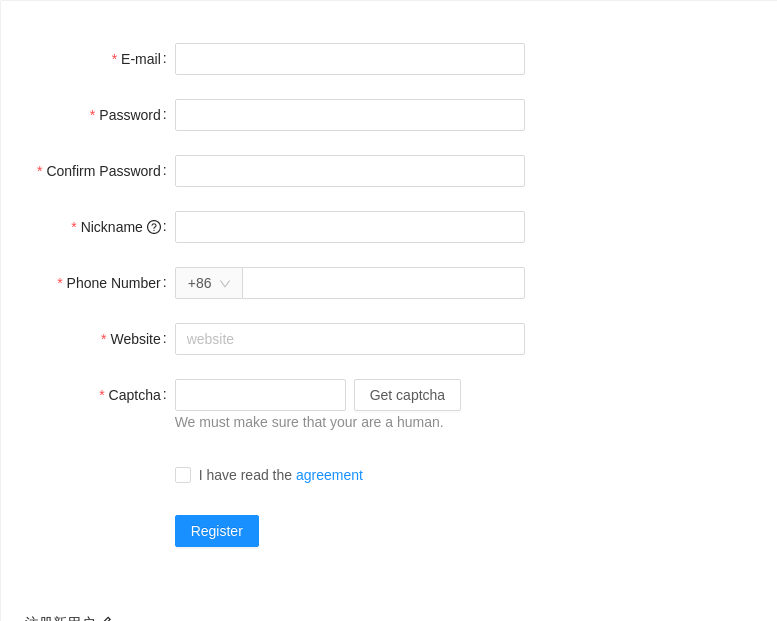Select the Confirm Password input field
Screen dimensions: 777x621
350,171
